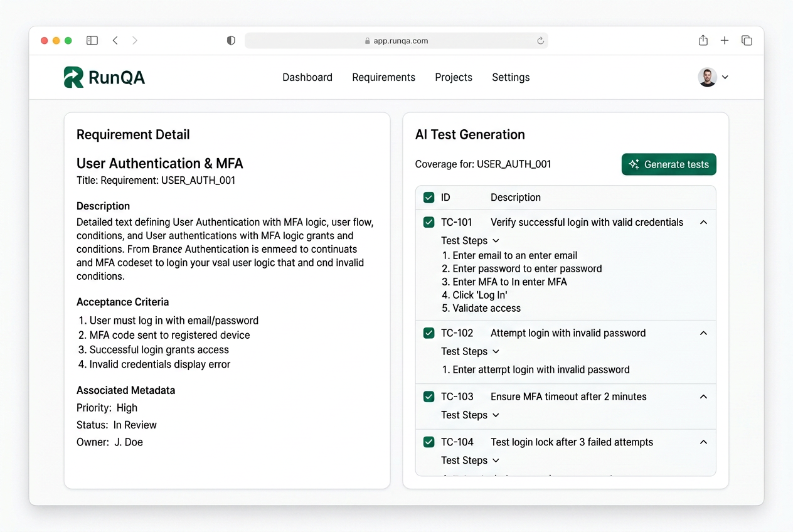793x532 pixels.
Task: Click 'Status: In Review' metadata
Action: tap(117, 425)
